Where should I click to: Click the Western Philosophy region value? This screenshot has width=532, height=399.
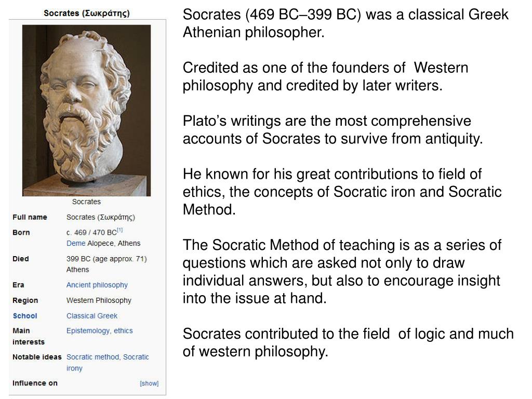coord(99,301)
